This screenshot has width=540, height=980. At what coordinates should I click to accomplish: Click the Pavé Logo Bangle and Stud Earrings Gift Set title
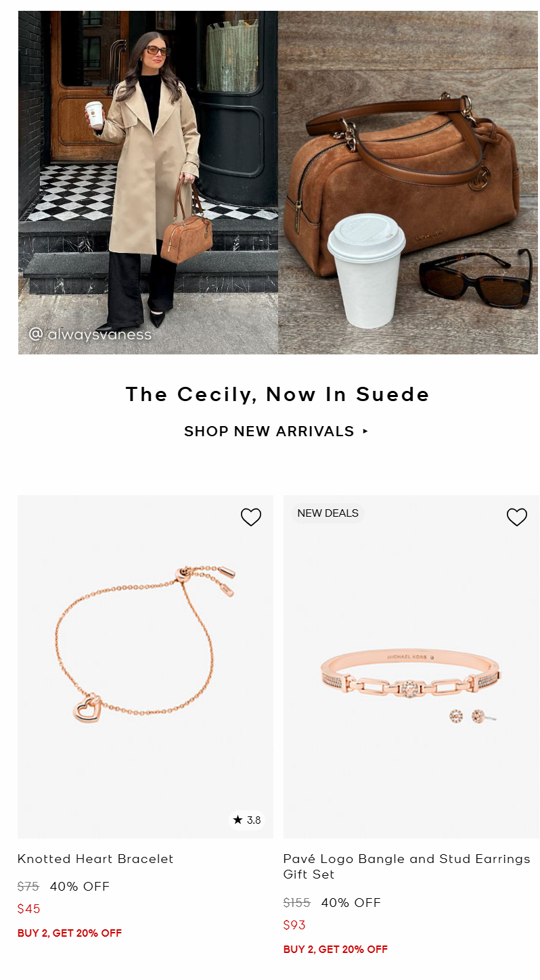(x=407, y=866)
